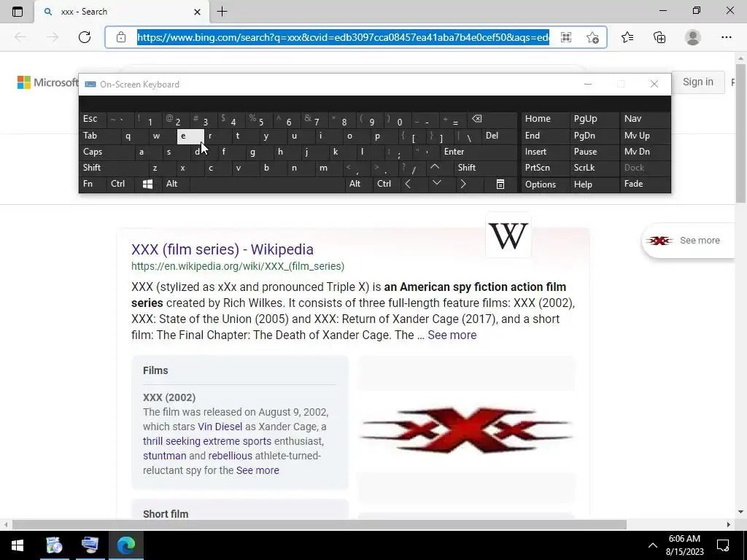The image size is (747, 560).
Task: Toggle the right Alt key
Action: click(359, 184)
